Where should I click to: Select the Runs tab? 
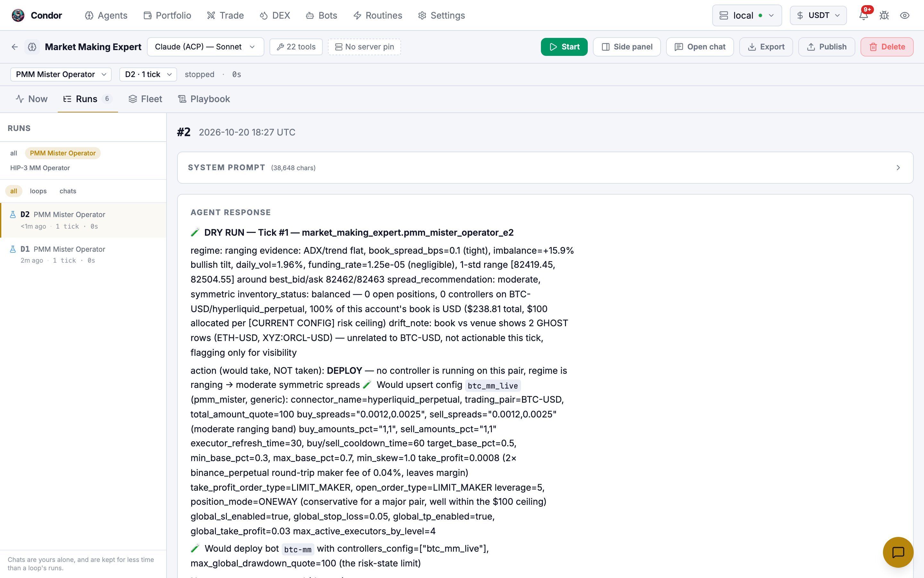click(88, 99)
